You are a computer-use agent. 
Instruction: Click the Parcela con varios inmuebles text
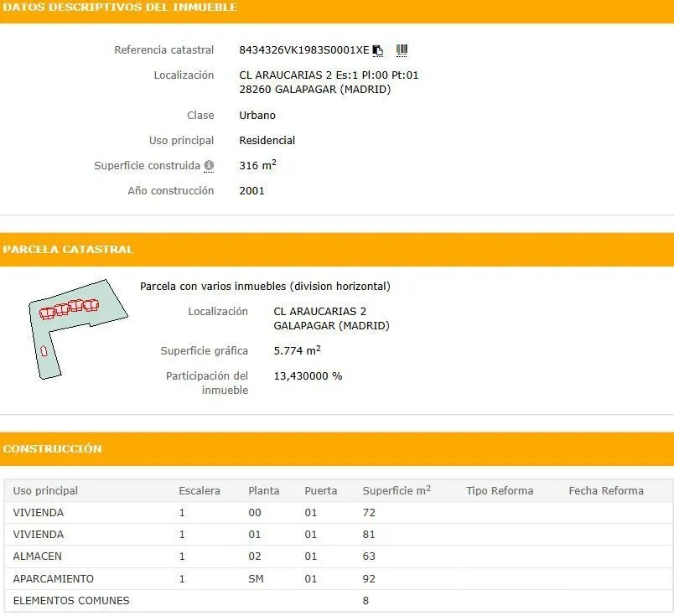(x=265, y=287)
